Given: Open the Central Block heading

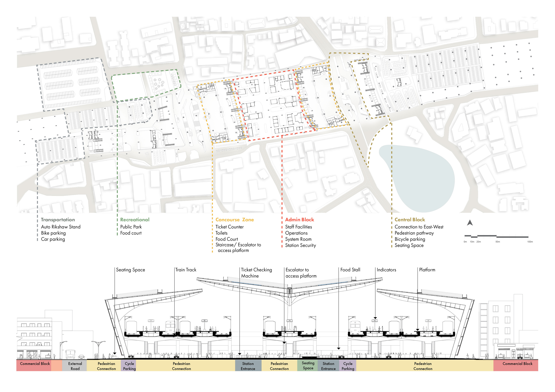Looking at the screenshot, I should point(410,220).
